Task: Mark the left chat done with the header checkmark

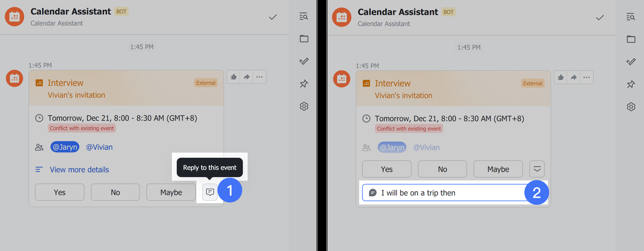Action: [x=273, y=17]
